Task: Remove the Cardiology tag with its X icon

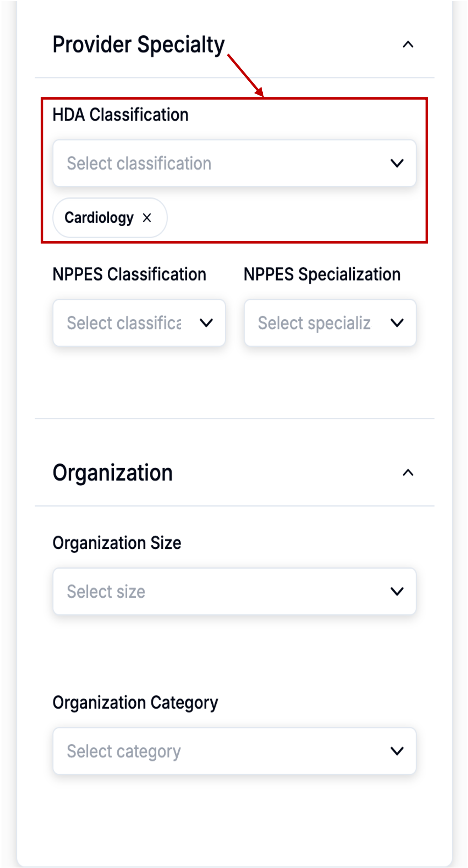Action: (x=147, y=218)
